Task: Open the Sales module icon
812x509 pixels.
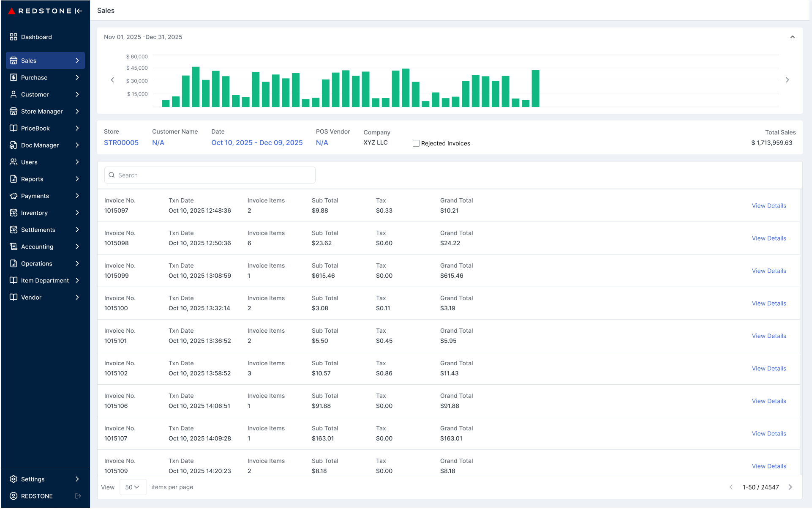Action: pyautogui.click(x=13, y=60)
